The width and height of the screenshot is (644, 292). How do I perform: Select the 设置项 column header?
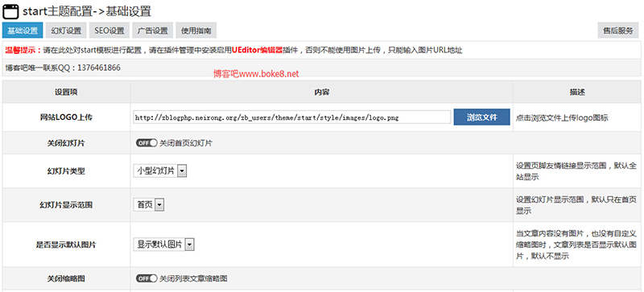[66, 92]
